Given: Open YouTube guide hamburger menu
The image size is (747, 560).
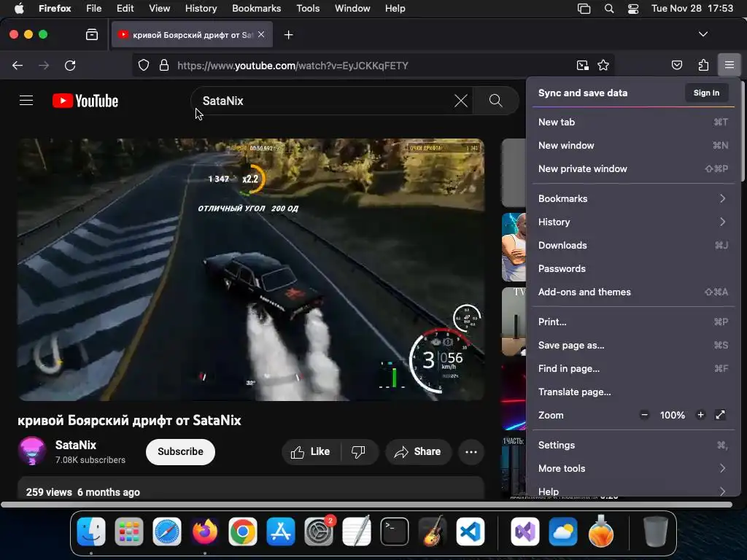Looking at the screenshot, I should pyautogui.click(x=26, y=101).
